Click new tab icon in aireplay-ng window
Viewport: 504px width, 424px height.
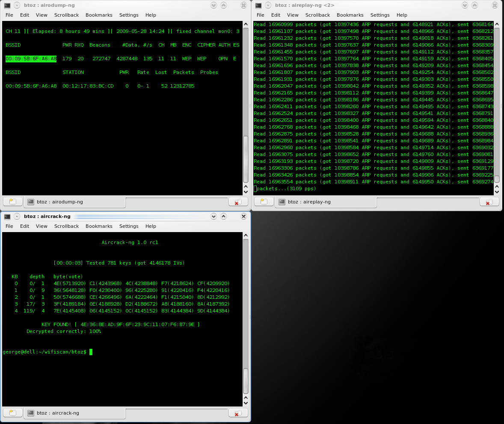pyautogui.click(x=264, y=202)
